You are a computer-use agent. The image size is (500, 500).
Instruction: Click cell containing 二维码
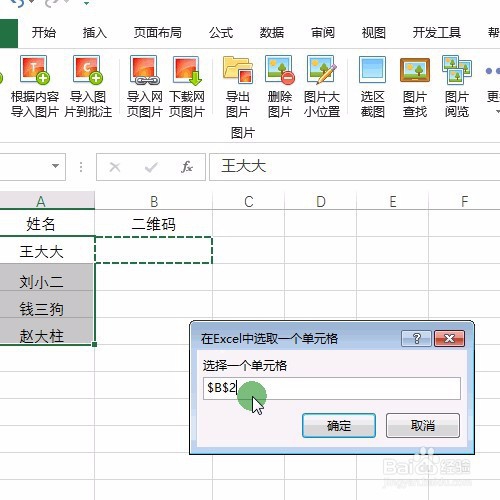(154, 223)
